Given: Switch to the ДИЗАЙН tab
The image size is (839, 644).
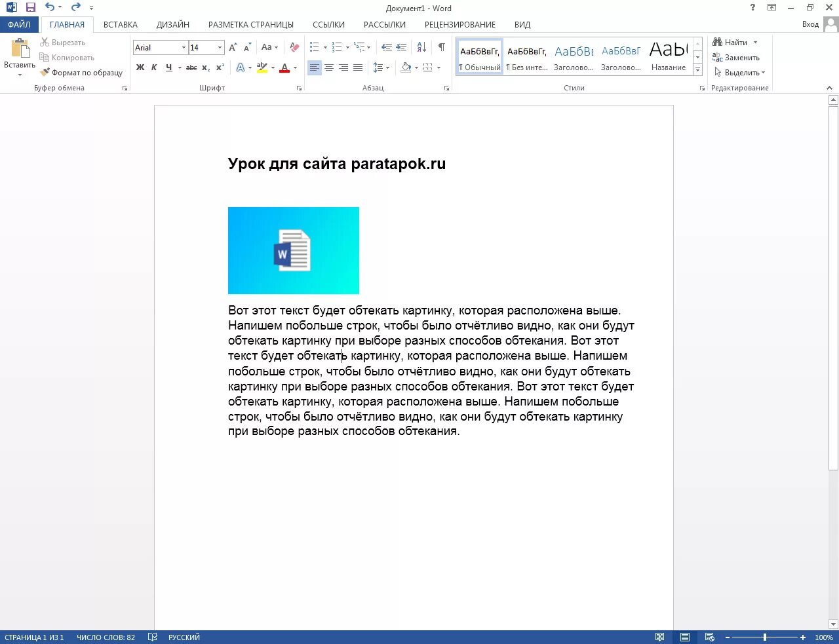Looking at the screenshot, I should point(173,24).
